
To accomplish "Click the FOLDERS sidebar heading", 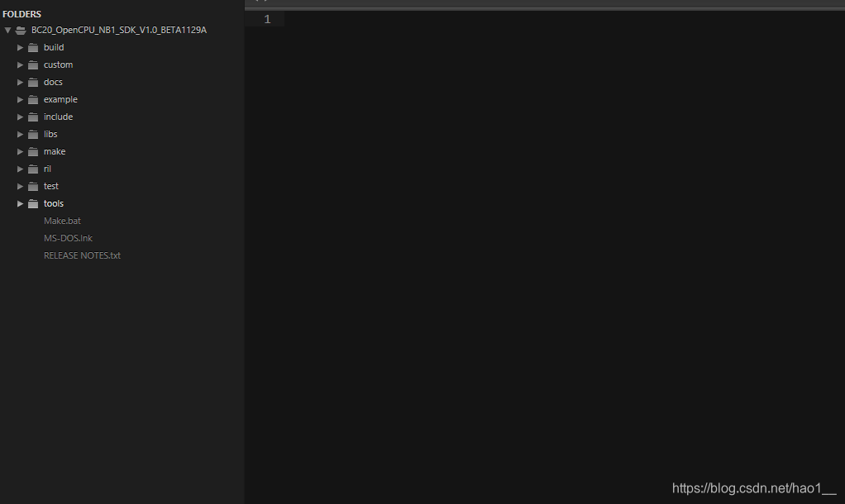I will (21, 14).
